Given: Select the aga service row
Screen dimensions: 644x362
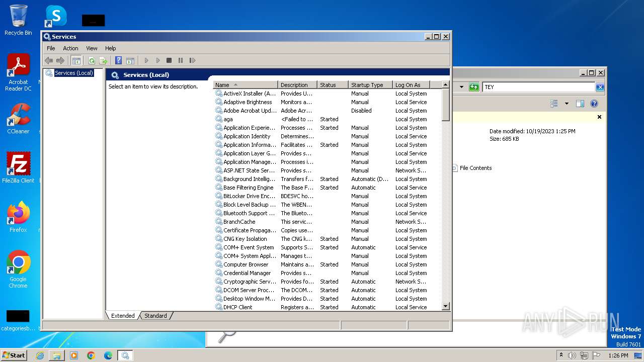Looking at the screenshot, I should [x=327, y=119].
